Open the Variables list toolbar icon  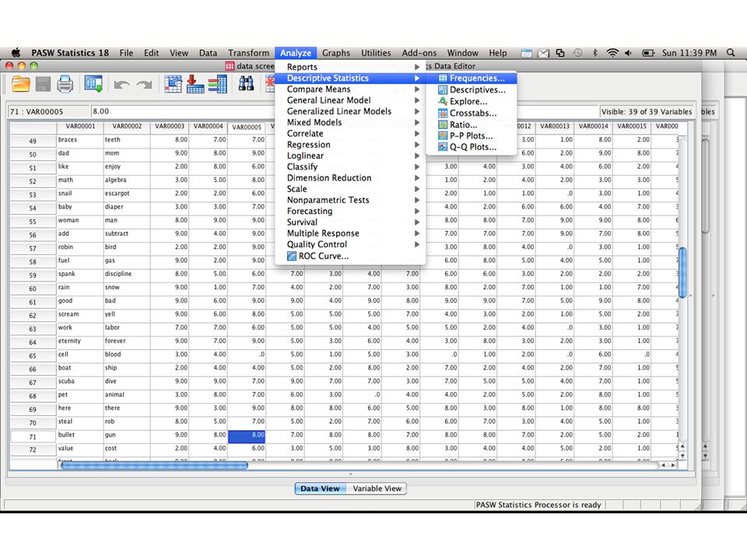(x=218, y=84)
